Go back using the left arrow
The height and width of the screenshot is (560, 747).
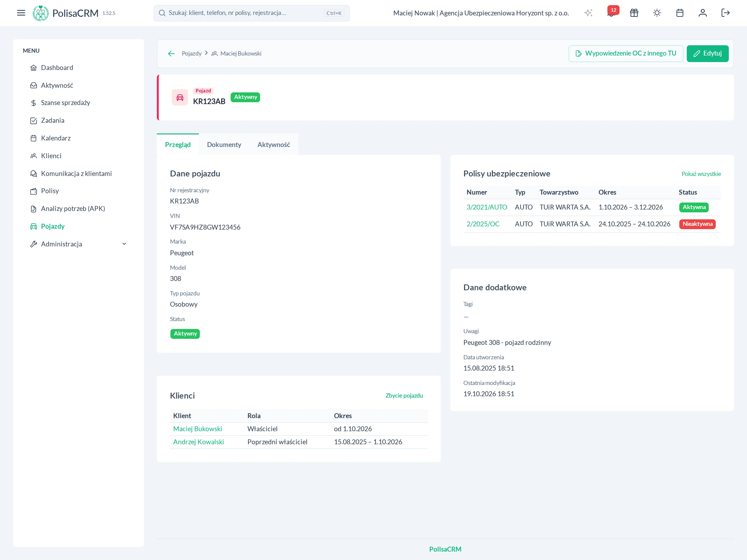point(171,53)
